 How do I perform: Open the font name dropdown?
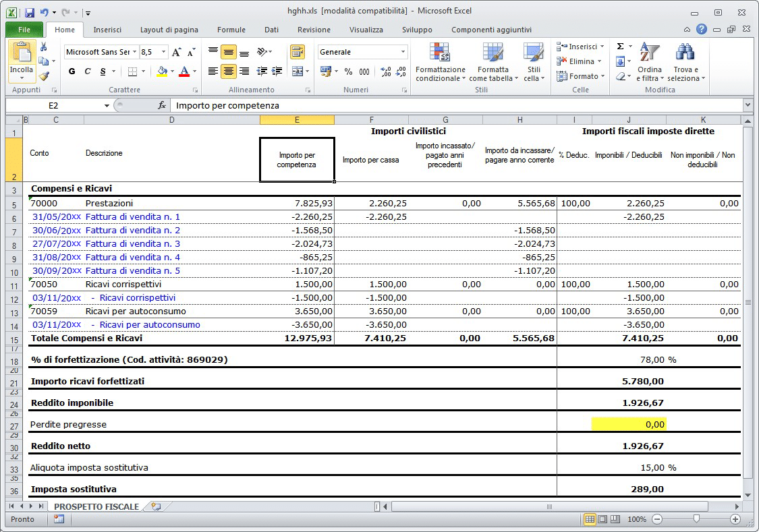tap(134, 52)
